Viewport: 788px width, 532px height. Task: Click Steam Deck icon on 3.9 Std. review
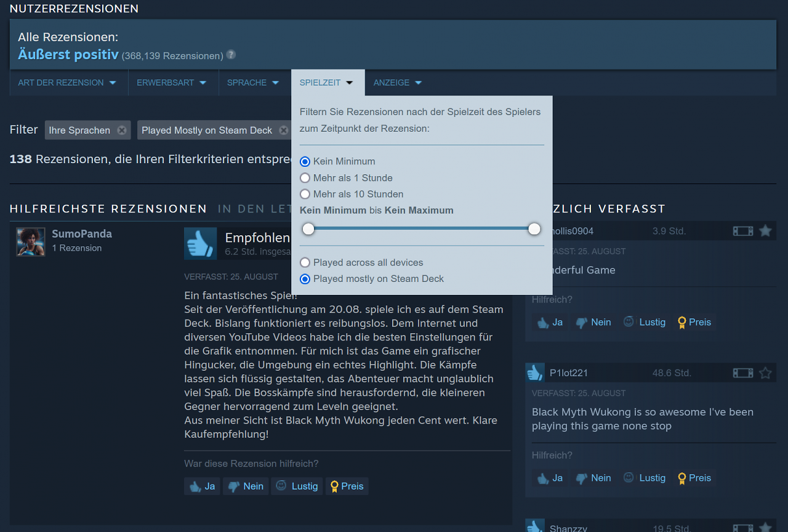743,231
